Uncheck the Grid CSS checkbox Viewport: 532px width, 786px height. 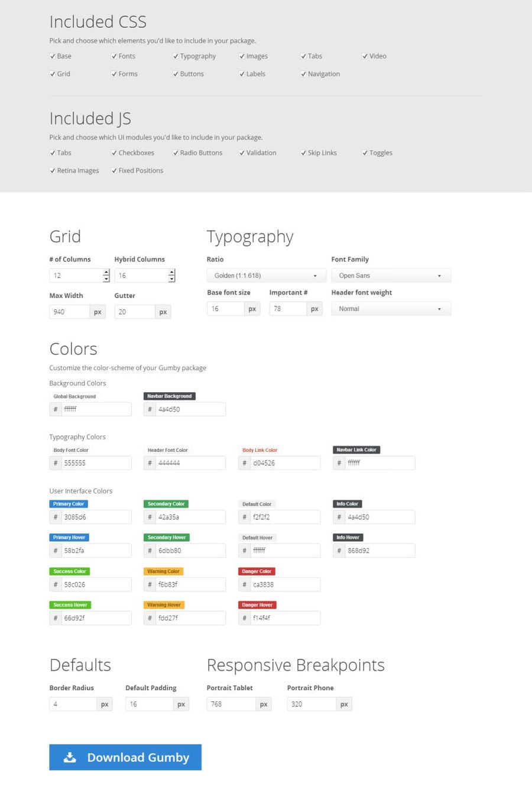coord(53,74)
